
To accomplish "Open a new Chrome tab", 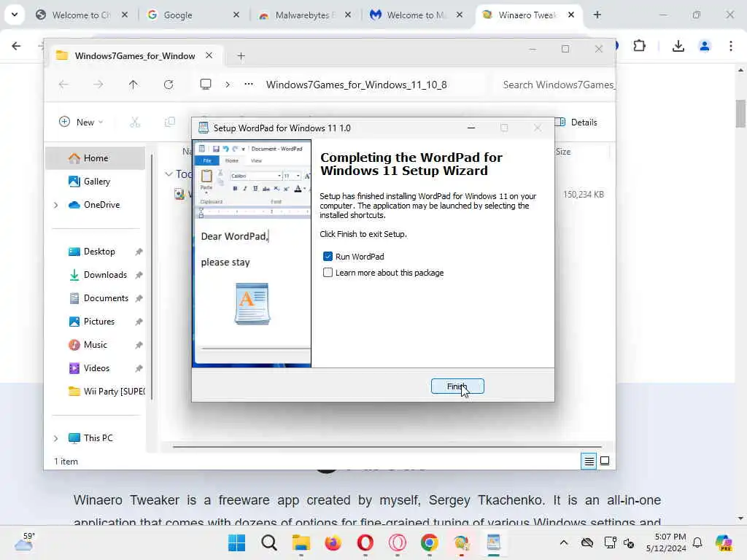I will [x=597, y=15].
